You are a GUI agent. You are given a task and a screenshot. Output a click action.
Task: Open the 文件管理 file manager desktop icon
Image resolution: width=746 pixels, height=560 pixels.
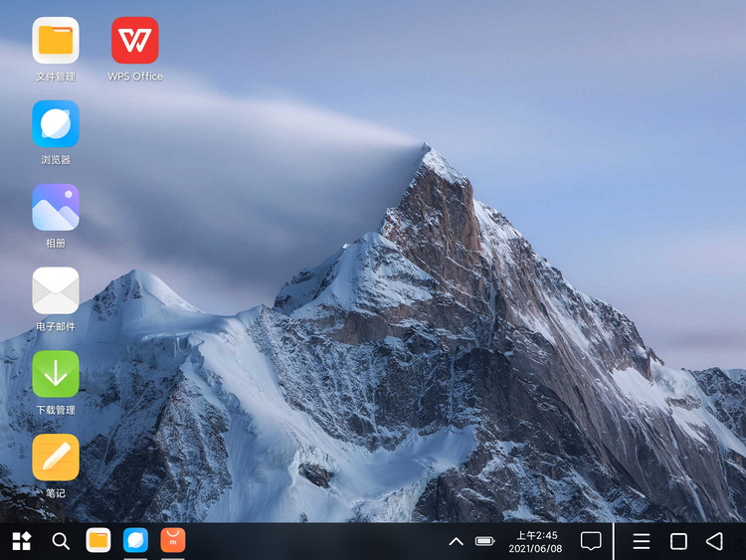click(56, 41)
